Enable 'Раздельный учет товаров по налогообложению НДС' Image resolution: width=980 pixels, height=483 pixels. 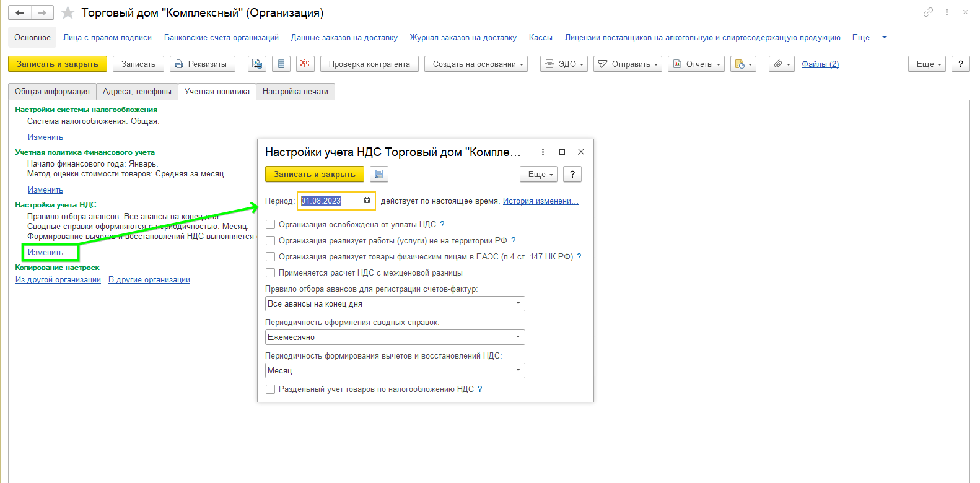(271, 389)
